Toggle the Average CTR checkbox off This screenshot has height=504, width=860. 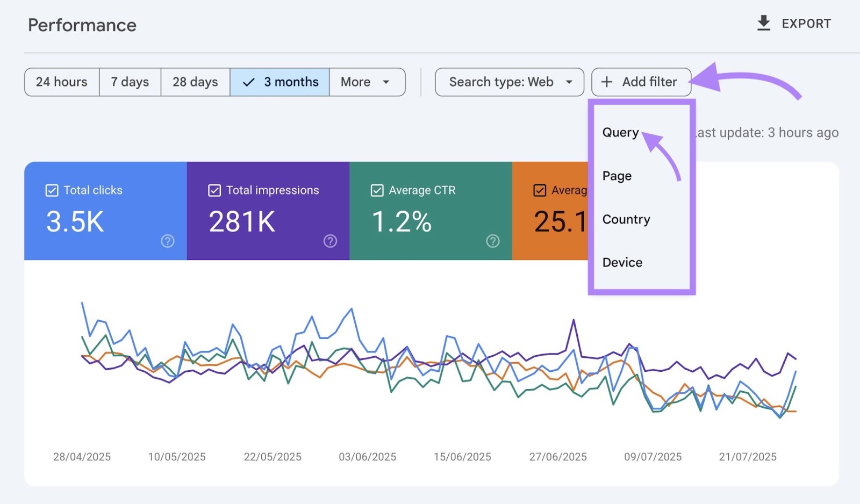tap(377, 190)
